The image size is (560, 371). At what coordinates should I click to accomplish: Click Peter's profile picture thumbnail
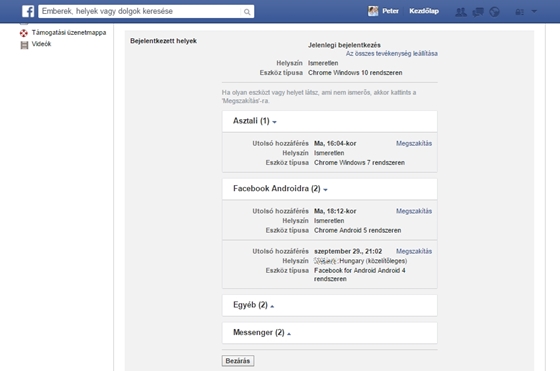(x=373, y=11)
